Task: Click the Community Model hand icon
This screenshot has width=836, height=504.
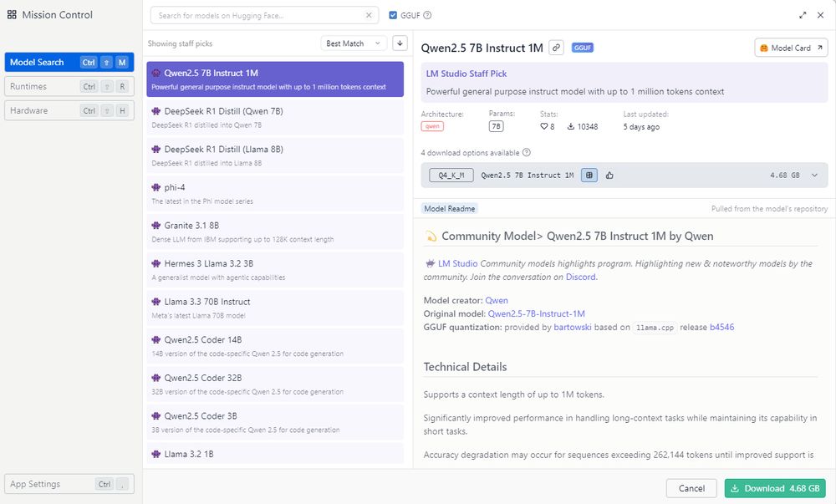Action: (431, 236)
